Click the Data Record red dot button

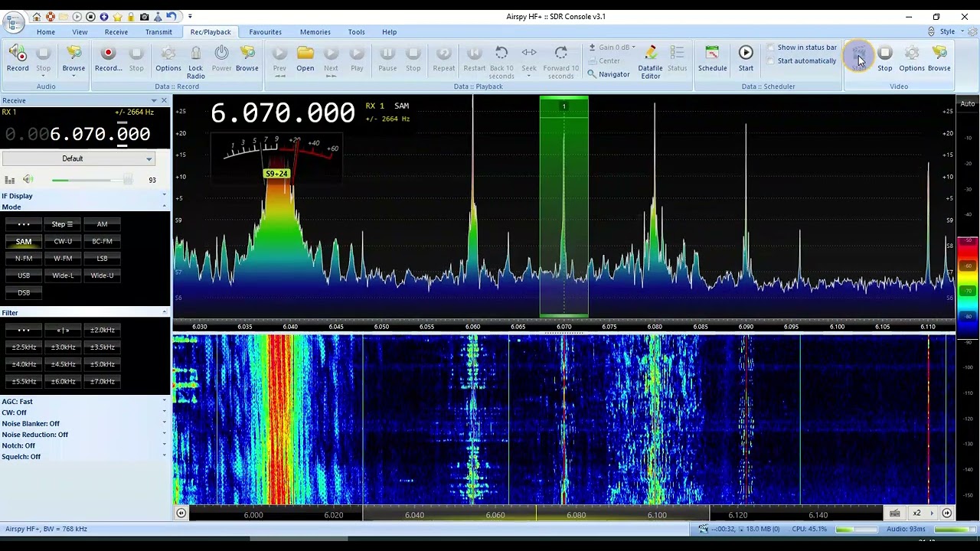click(108, 58)
